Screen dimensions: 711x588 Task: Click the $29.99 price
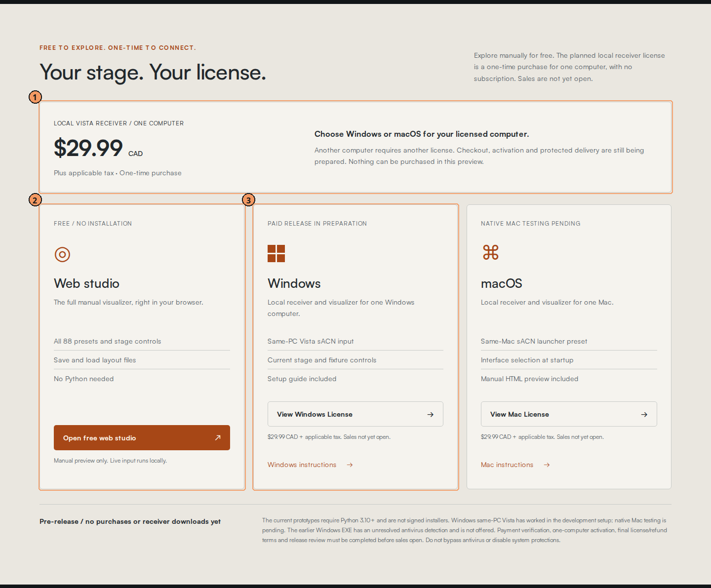click(x=88, y=148)
